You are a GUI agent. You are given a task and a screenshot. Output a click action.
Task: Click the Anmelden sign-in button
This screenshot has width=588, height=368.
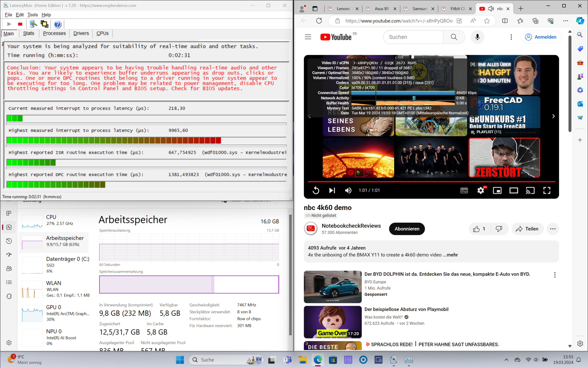click(541, 37)
